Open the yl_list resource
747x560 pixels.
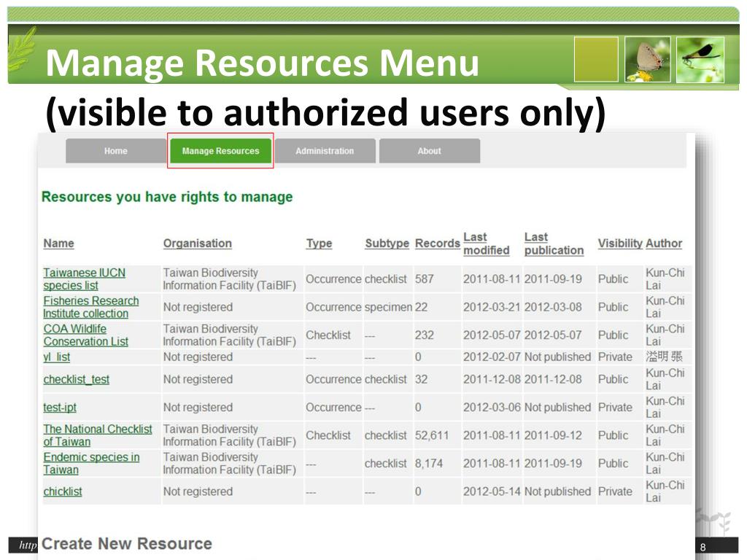pos(57,357)
